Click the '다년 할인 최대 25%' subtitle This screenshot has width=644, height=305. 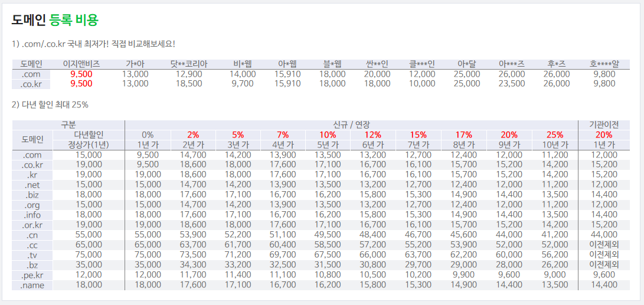coord(50,105)
